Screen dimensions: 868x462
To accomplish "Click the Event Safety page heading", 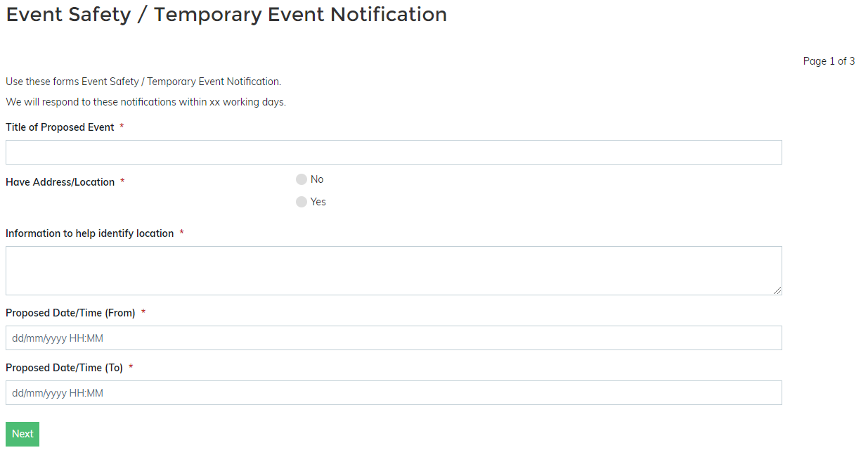I will pyautogui.click(x=226, y=14).
